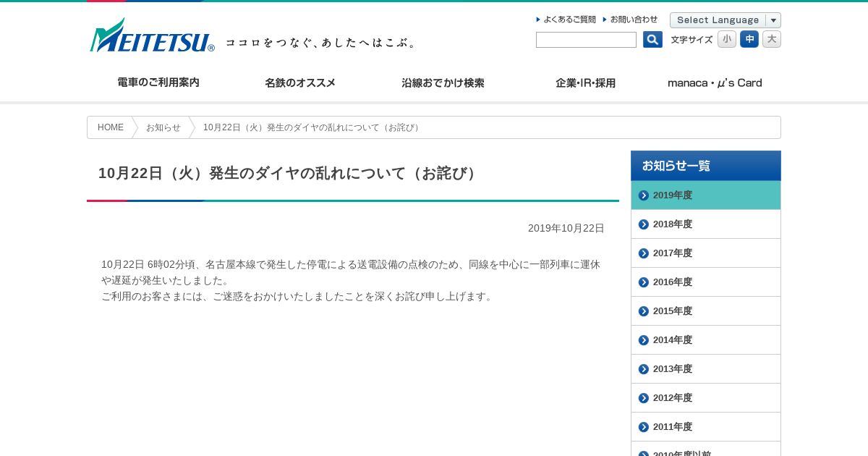Screen dimensions: 868x456
Task: Click the Meitetsu logo
Action: (152, 35)
